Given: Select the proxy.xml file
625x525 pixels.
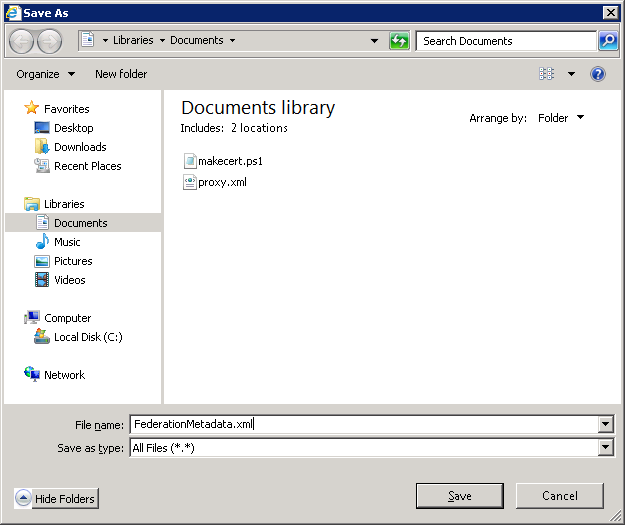Looking at the screenshot, I should click(x=221, y=182).
